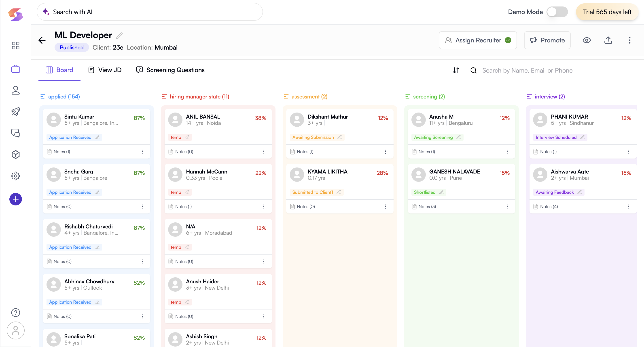The width and height of the screenshot is (644, 347).
Task: Edit KYAMA LIKITHA's Submitted to Client1 status
Action: (x=339, y=192)
